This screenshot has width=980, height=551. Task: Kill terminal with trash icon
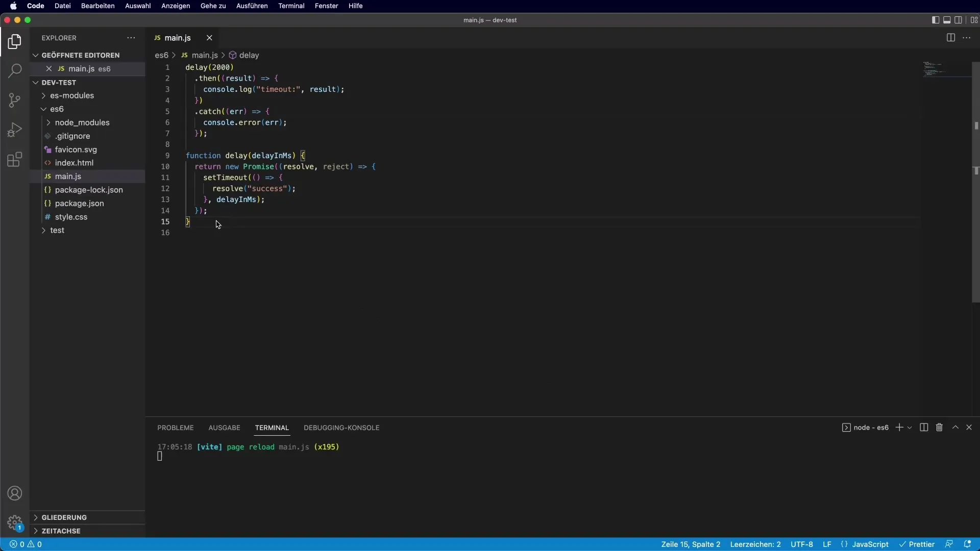pos(939,428)
